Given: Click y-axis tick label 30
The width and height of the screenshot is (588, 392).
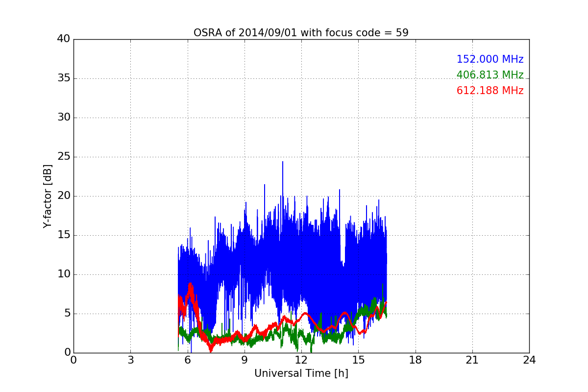Looking at the screenshot, I should pos(64,118).
